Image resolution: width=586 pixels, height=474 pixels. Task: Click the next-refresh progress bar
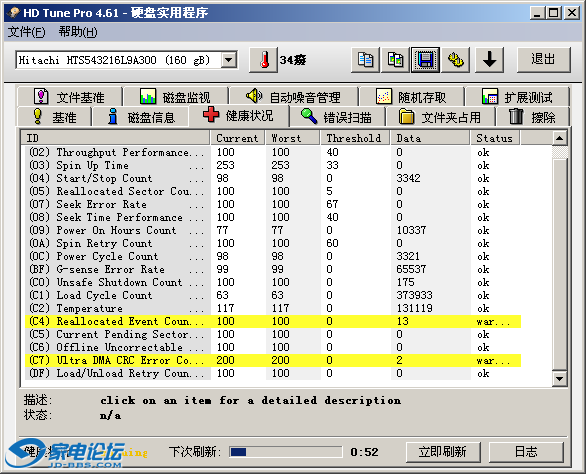tap(286, 452)
